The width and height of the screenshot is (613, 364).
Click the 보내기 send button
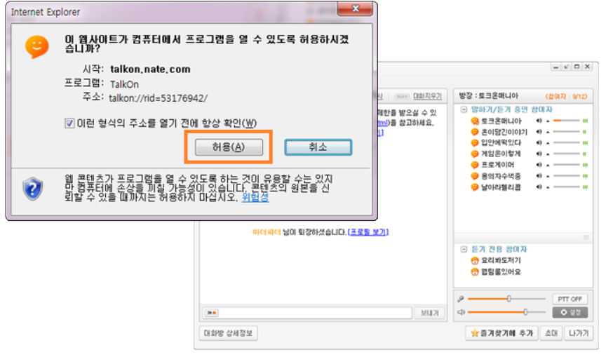click(x=430, y=313)
